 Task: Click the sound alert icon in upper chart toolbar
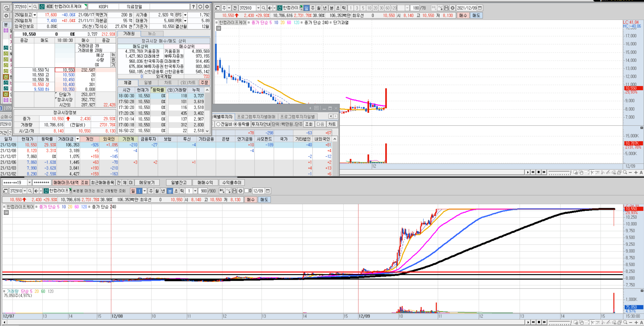point(270,8)
